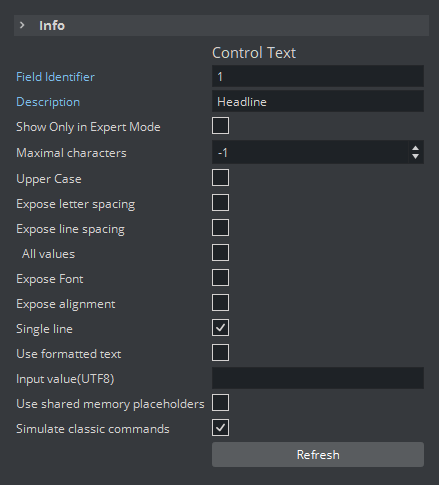
Task: Focus the Field Identifier input
Action: [x=318, y=76]
